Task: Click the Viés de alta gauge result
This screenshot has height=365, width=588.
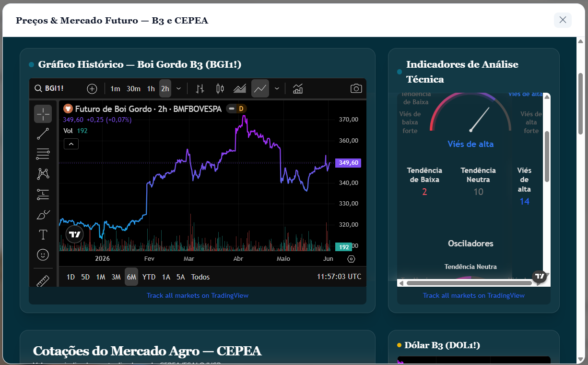Action: pos(470,144)
